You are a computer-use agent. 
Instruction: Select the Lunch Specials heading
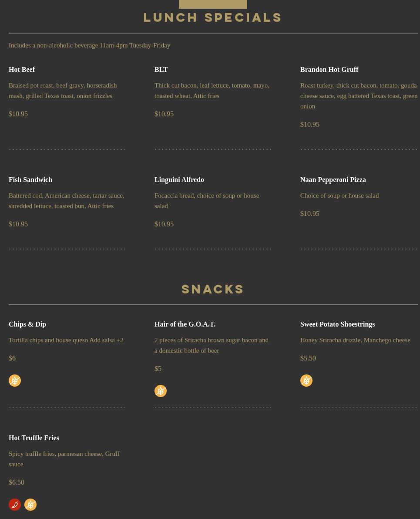[x=213, y=17]
